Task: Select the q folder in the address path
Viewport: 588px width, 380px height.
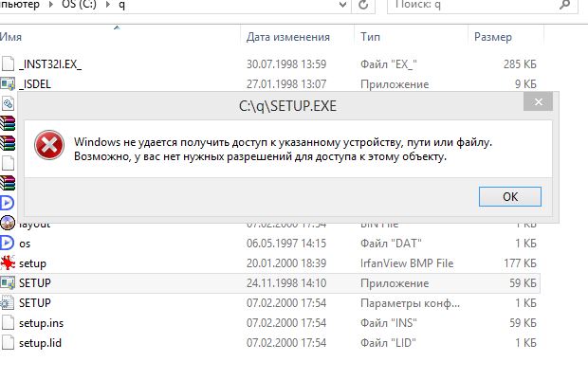Action: (x=122, y=6)
